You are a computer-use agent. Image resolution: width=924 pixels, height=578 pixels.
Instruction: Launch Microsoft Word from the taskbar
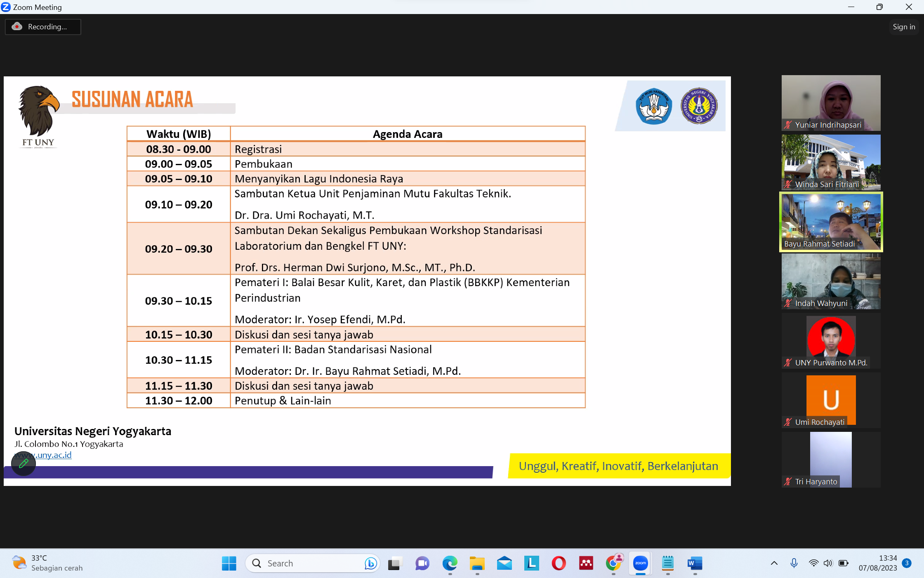(x=695, y=563)
